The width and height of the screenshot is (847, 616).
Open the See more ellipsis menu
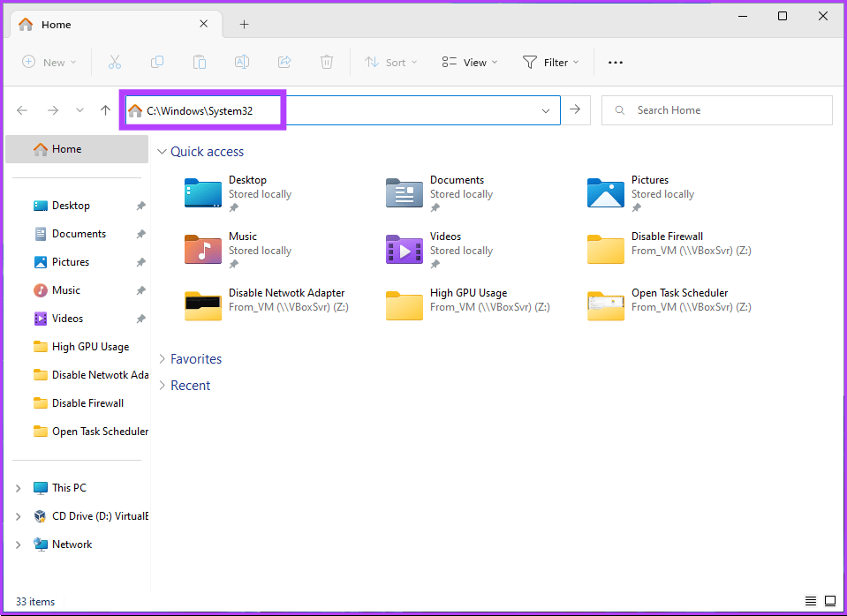coord(616,62)
